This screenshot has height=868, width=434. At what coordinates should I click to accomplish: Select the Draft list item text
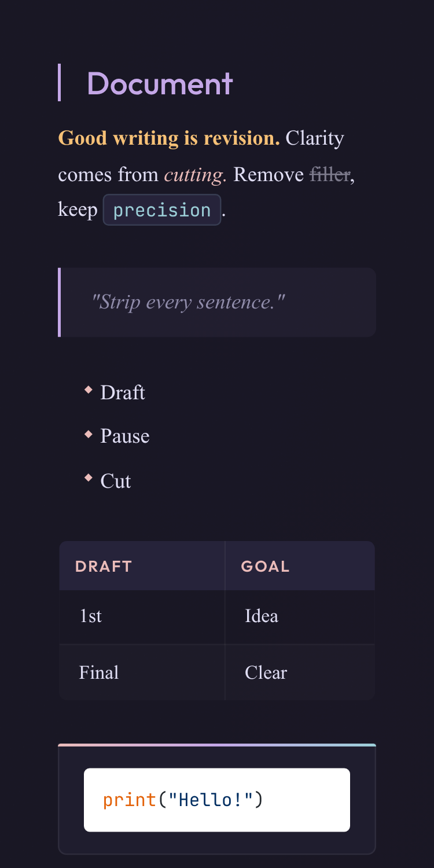pyautogui.click(x=123, y=393)
